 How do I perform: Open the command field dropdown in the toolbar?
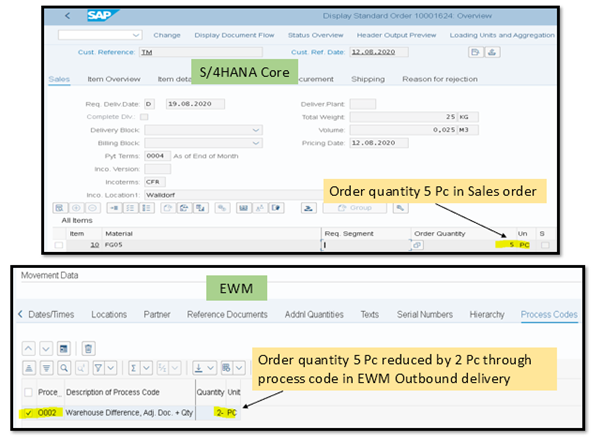133,34
